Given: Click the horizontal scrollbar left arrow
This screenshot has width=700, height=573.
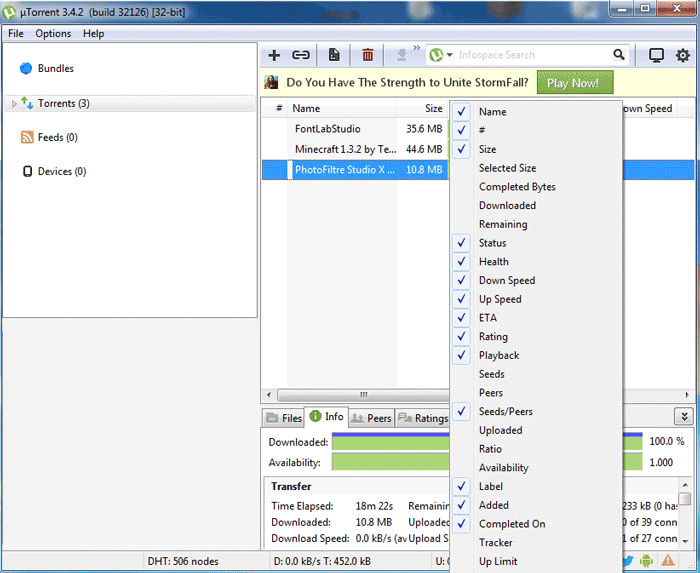Looking at the screenshot, I should point(269,394).
